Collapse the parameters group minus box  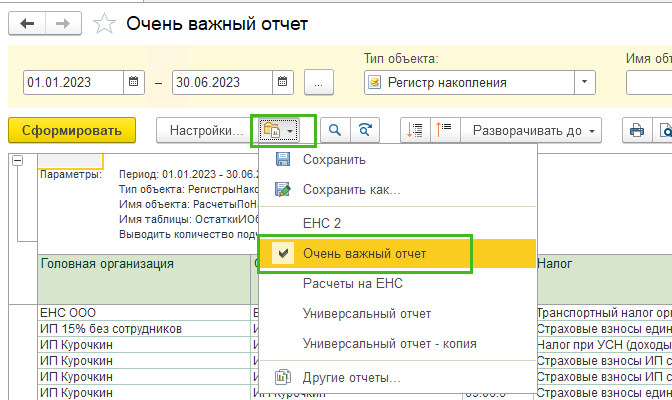click(x=18, y=161)
